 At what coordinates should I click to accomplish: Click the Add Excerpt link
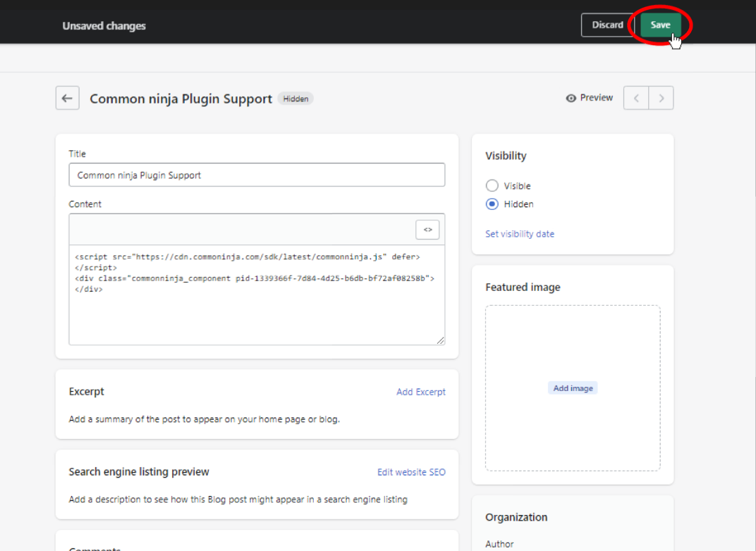point(421,392)
